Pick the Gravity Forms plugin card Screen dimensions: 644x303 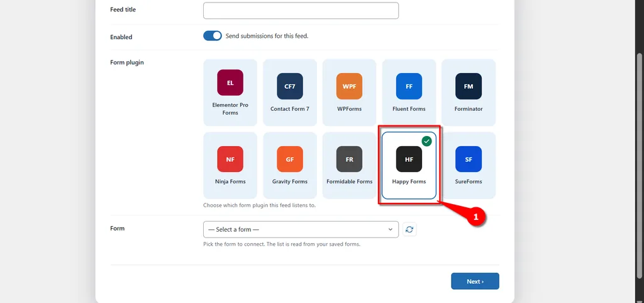[x=289, y=165]
